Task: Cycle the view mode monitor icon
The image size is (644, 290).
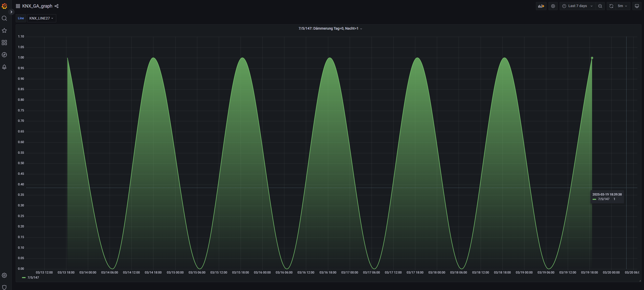Action: [x=637, y=6]
